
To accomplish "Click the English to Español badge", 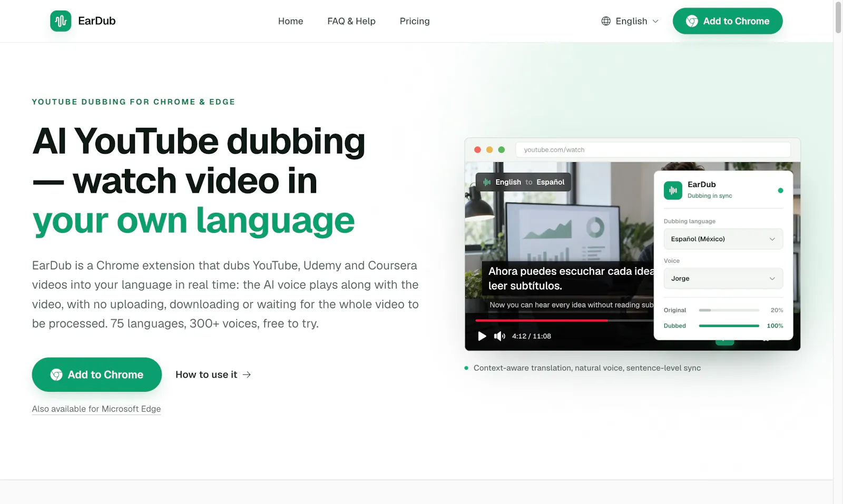I will pos(523,182).
